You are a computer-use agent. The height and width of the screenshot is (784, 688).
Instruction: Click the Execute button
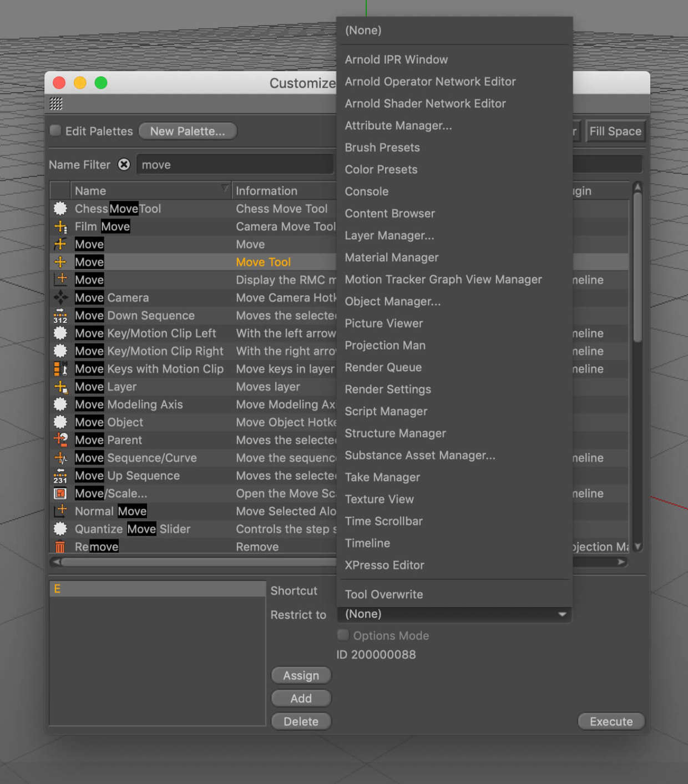pos(611,722)
